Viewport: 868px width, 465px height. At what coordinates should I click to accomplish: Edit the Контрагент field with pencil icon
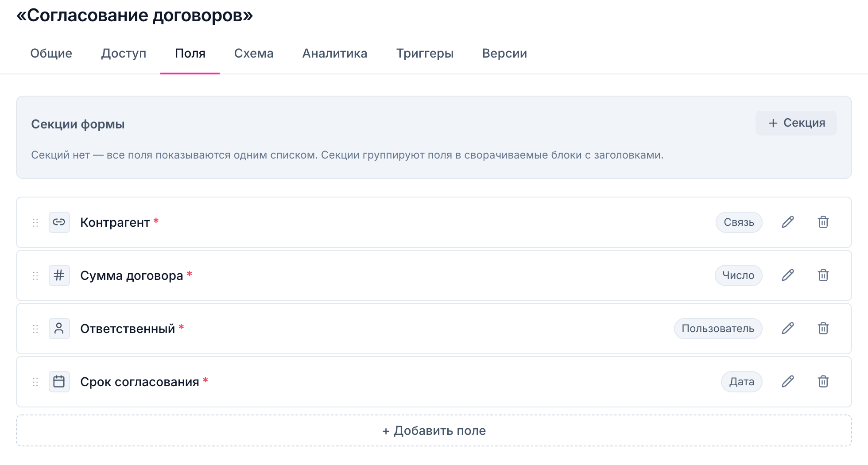(x=788, y=222)
